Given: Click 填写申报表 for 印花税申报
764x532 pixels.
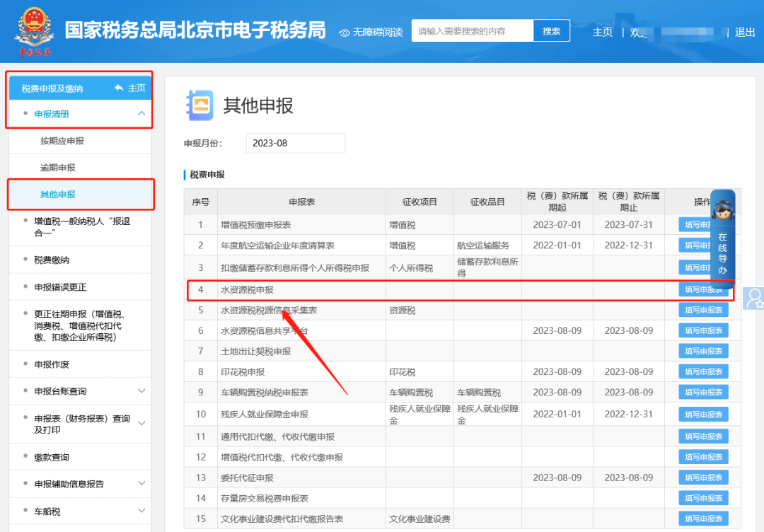Looking at the screenshot, I should (x=703, y=372).
